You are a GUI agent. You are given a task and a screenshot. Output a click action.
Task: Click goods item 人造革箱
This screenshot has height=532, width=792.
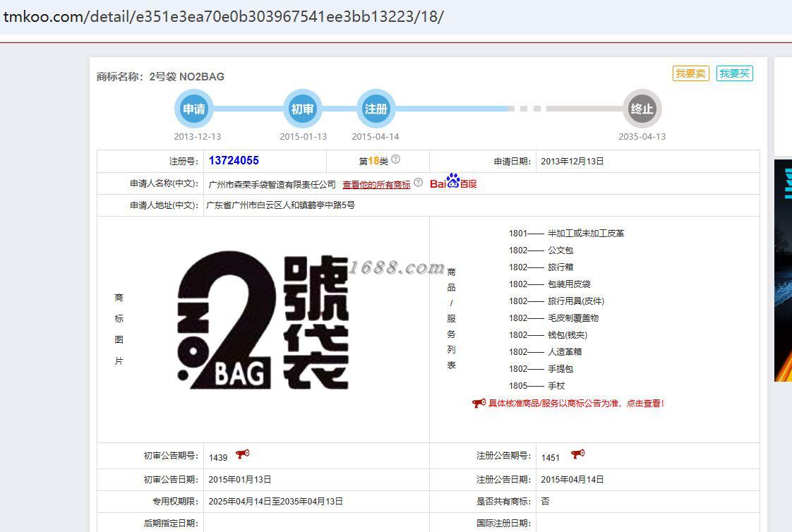pos(565,352)
